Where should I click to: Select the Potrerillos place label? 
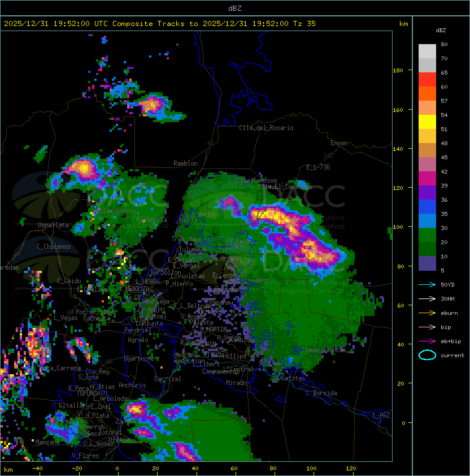click(x=94, y=312)
